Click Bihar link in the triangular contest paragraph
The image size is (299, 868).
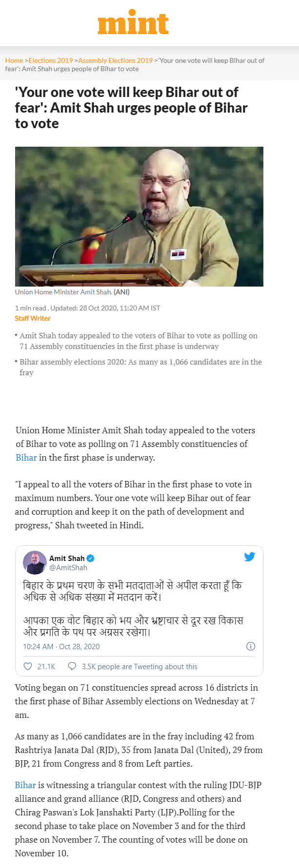25,785
